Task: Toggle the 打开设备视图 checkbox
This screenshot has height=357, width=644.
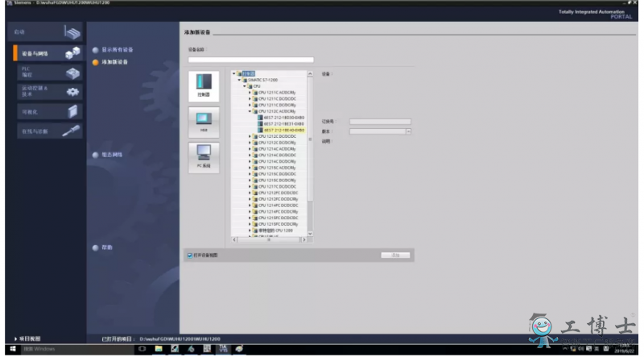Action: point(190,255)
